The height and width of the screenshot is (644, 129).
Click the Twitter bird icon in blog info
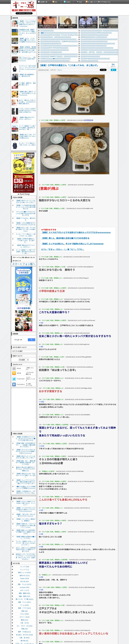coord(14,379)
